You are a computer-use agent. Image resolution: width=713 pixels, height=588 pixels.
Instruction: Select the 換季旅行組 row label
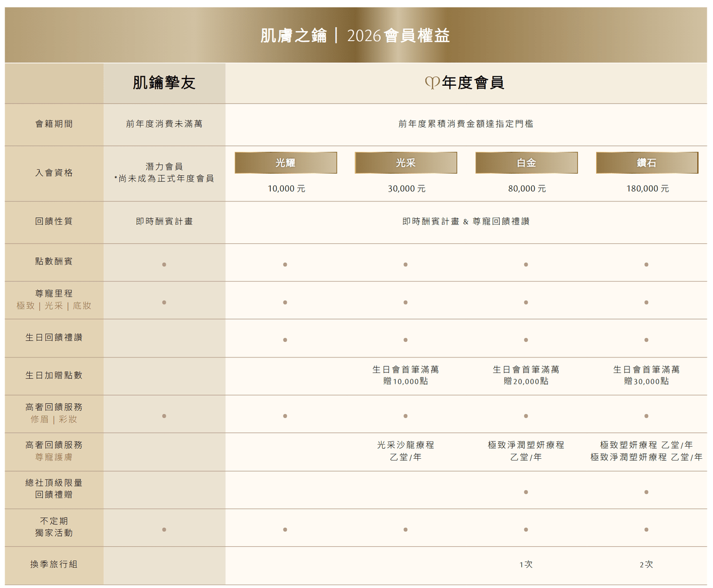[x=54, y=564]
